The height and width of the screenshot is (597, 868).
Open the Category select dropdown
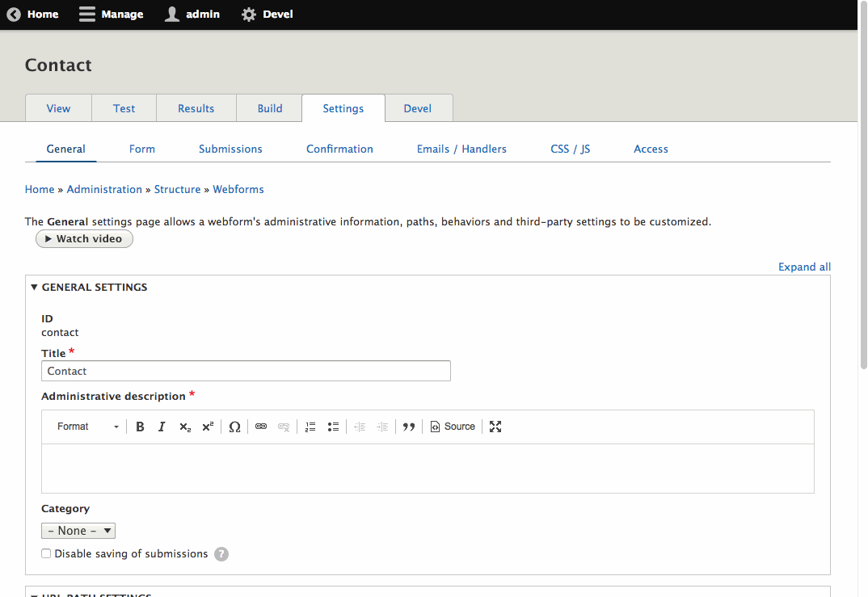coord(78,531)
